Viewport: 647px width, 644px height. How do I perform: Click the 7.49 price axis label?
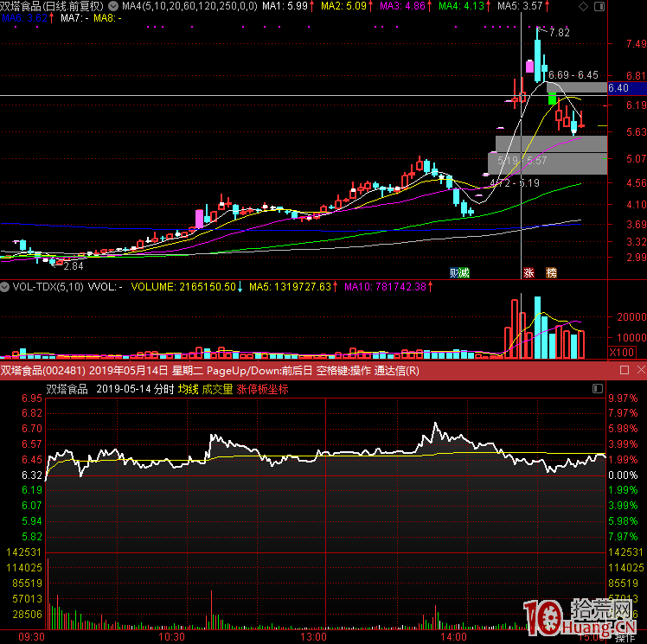click(x=637, y=44)
